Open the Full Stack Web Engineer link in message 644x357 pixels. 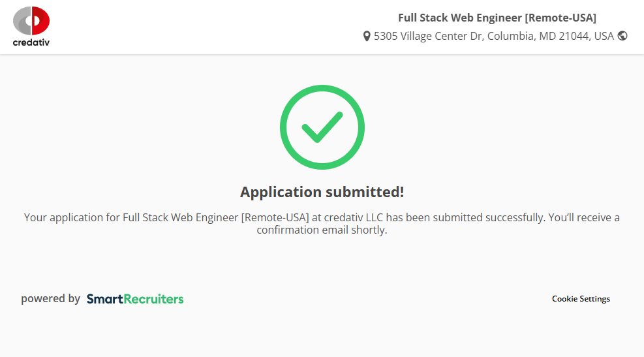click(180, 217)
